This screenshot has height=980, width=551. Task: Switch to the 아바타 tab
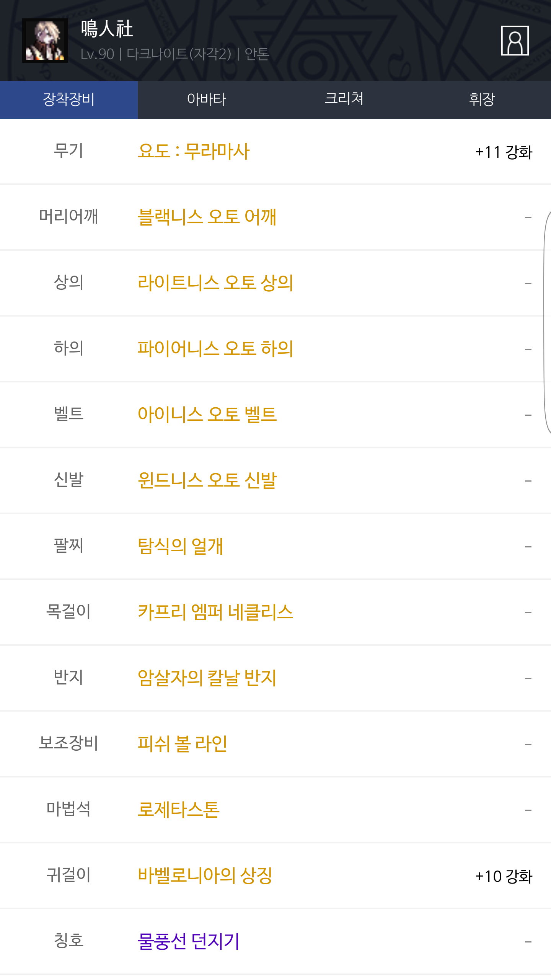point(207,100)
